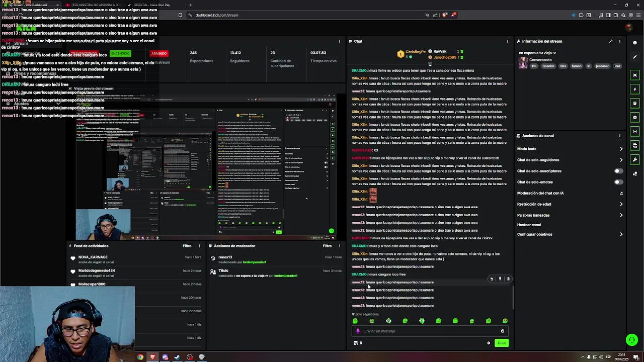
Task: Click the Seguidores count 13.412
Action: [x=235, y=53]
